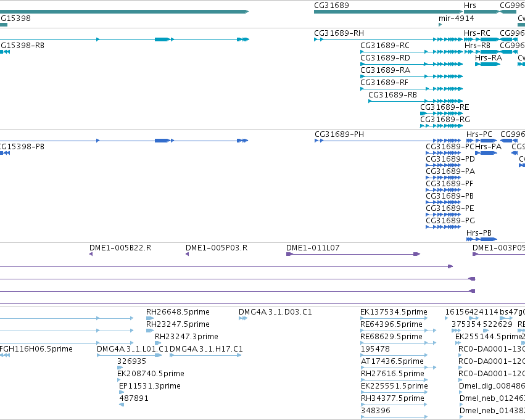
Task: Select DMG4A3_1.D03.C1 label
Action: click(275, 312)
